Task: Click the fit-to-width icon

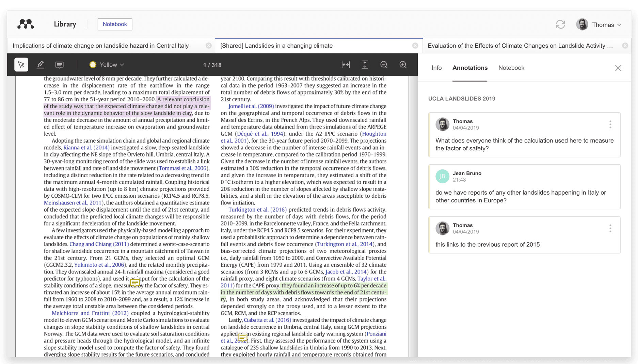Action: [346, 65]
